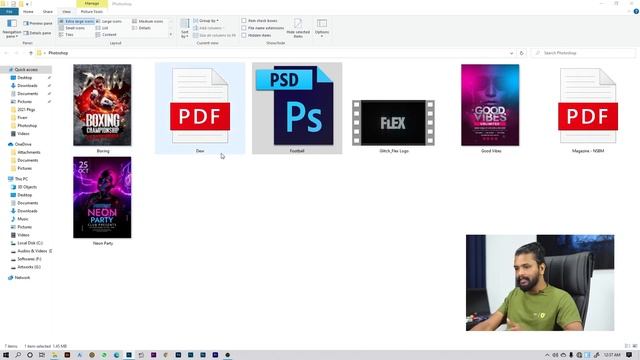Open taskbar Search icon
640x360 pixels.
click(18, 355)
